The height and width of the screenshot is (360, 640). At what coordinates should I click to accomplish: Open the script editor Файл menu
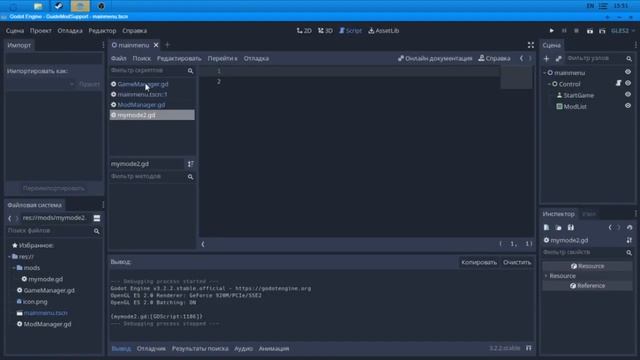click(118, 58)
